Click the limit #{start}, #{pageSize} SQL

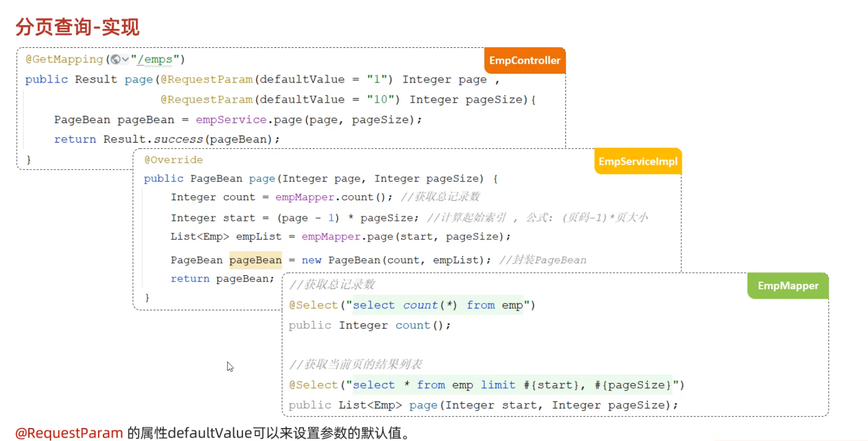pos(576,385)
